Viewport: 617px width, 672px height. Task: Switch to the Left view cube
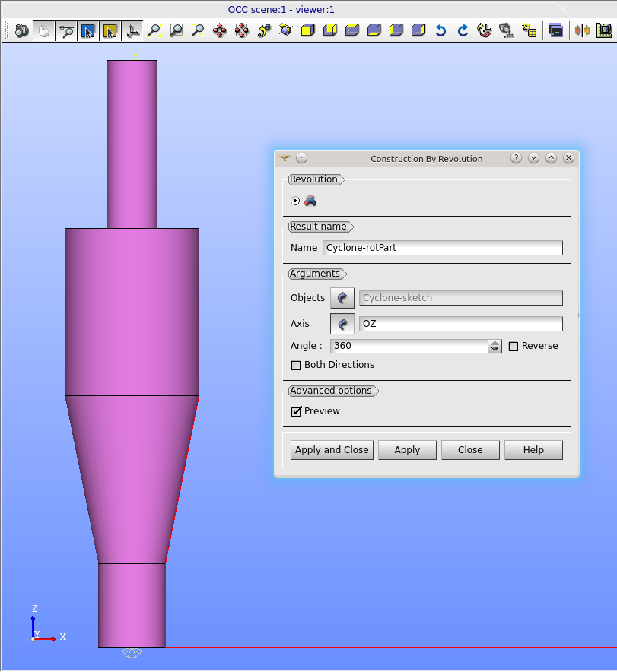396,30
